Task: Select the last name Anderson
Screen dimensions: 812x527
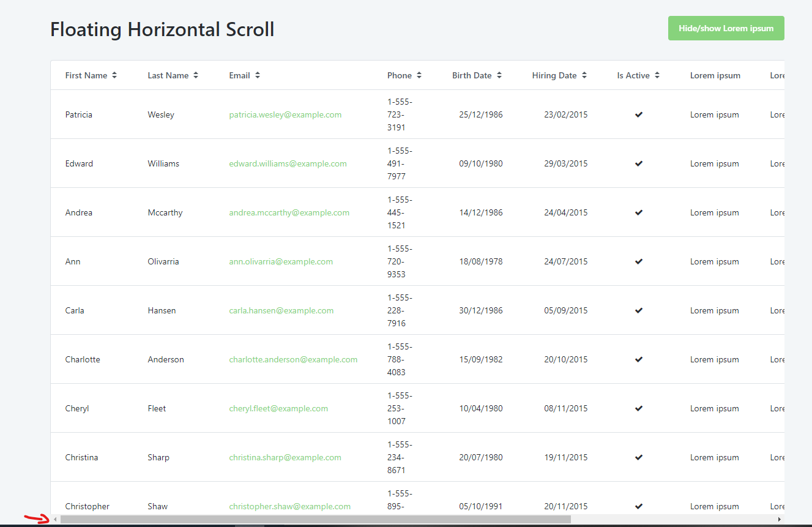Action: (x=166, y=359)
